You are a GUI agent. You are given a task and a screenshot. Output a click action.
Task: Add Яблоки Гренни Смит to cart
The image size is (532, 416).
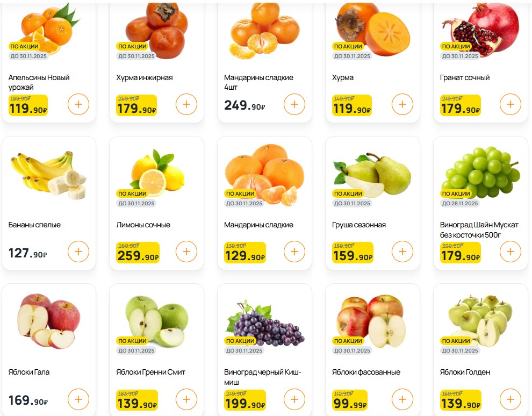tap(186, 399)
